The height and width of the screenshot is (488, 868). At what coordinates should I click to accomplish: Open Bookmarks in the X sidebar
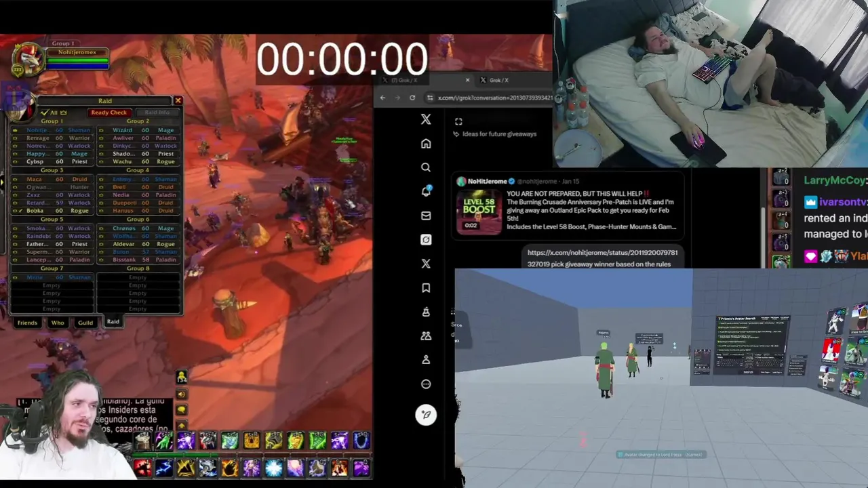[x=426, y=288]
